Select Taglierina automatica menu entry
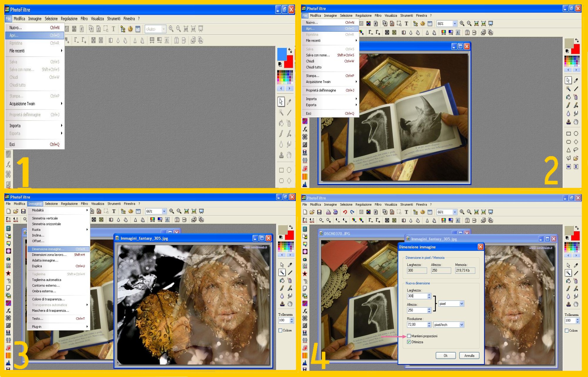 [46, 280]
